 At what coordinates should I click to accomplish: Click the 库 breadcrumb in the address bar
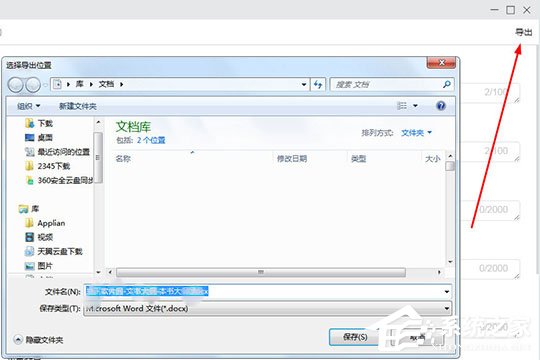[x=80, y=84]
